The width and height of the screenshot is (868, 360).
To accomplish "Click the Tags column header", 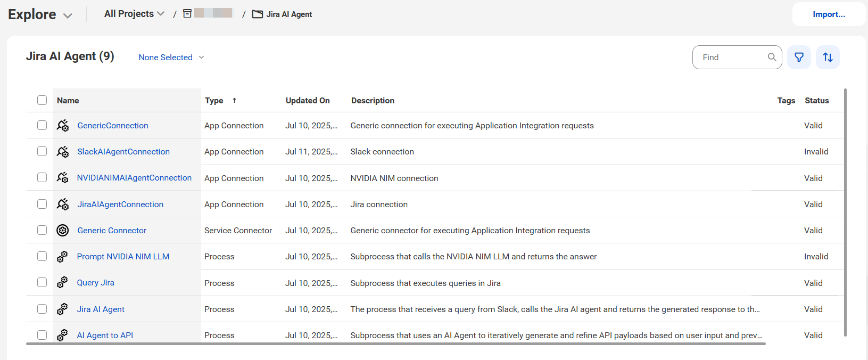I will 786,100.
